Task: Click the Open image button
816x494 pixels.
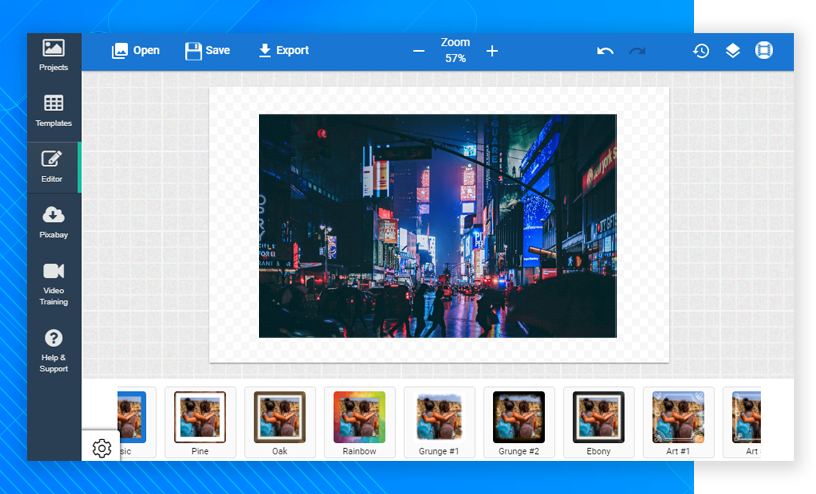Action: pos(135,50)
